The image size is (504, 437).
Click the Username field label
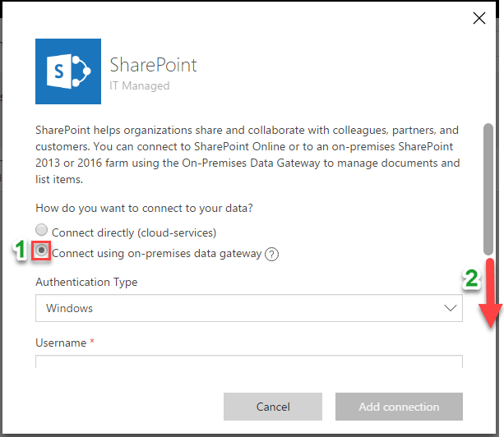point(61,343)
